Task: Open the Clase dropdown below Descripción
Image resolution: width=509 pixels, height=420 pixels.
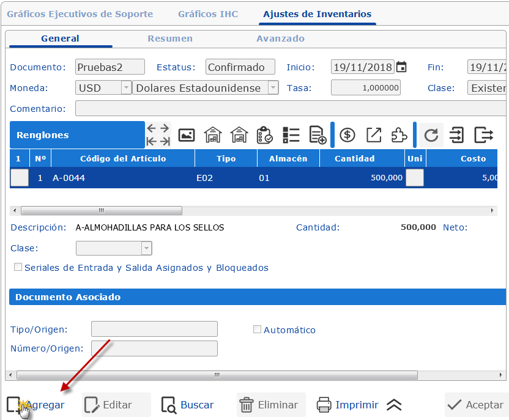Action: 146,248
